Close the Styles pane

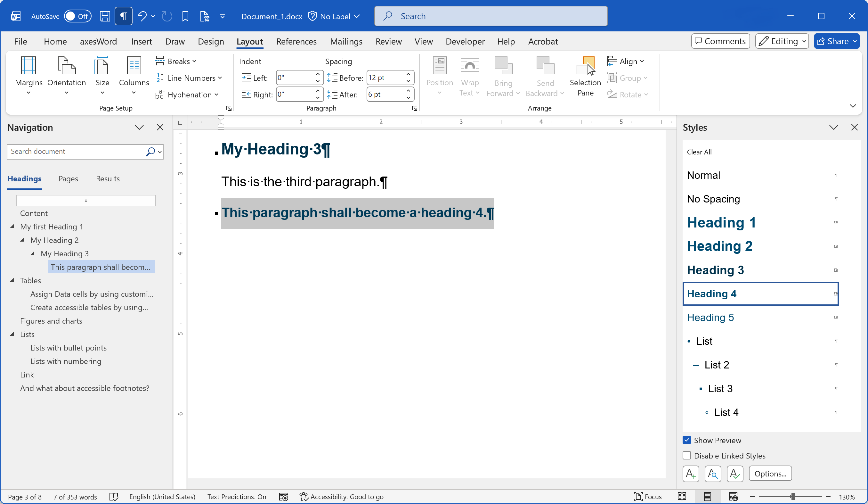pyautogui.click(x=854, y=127)
